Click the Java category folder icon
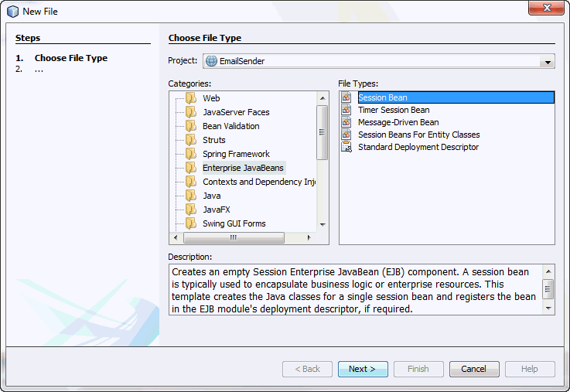This screenshot has width=570, height=392. (191, 196)
